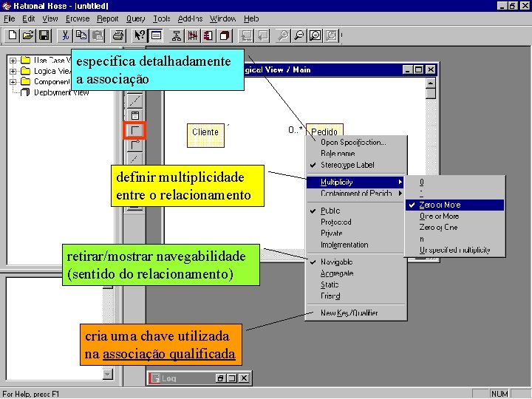Choose New Key/Qualifier menu entry

[356, 313]
